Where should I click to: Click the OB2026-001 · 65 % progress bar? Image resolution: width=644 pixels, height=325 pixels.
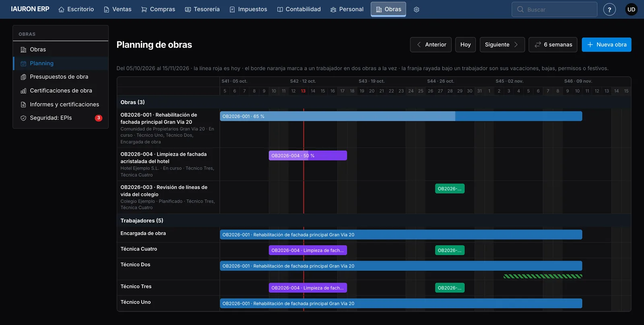tap(401, 116)
